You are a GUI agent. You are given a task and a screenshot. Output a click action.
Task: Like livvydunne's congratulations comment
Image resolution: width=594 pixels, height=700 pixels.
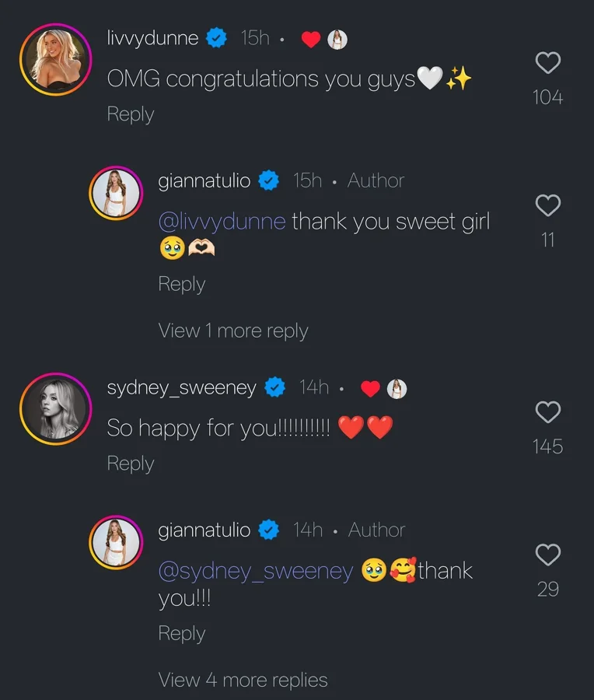click(x=548, y=63)
